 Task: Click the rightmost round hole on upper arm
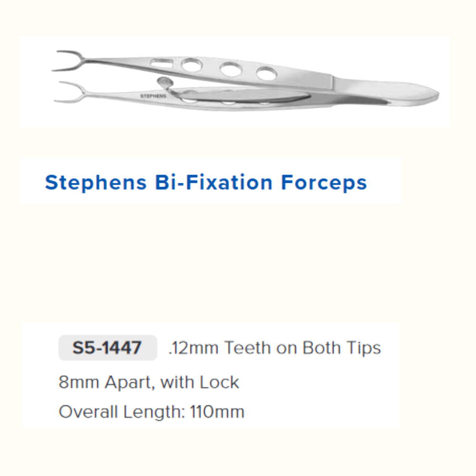click(266, 73)
